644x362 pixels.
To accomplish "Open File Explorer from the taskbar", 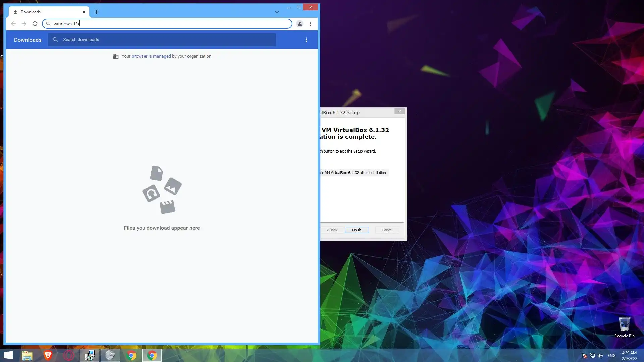I will tap(27, 355).
